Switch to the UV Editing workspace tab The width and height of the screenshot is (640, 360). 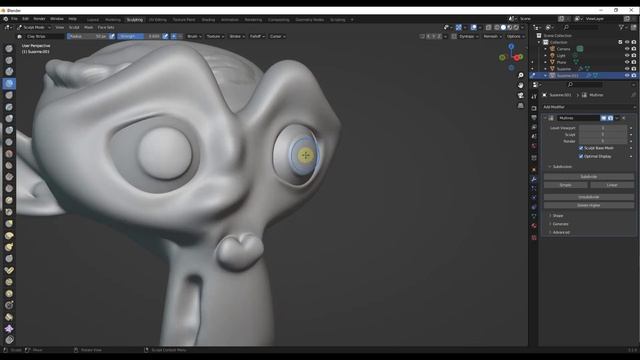[x=158, y=20]
